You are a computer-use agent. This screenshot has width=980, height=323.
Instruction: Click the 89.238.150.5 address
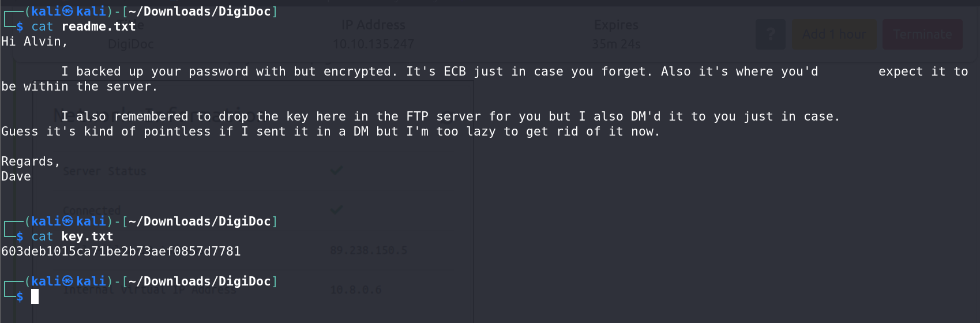coord(369,250)
